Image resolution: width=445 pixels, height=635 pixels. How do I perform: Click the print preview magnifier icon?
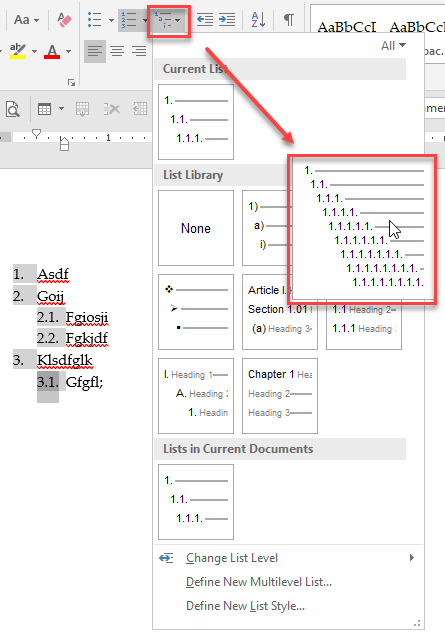click(x=13, y=109)
